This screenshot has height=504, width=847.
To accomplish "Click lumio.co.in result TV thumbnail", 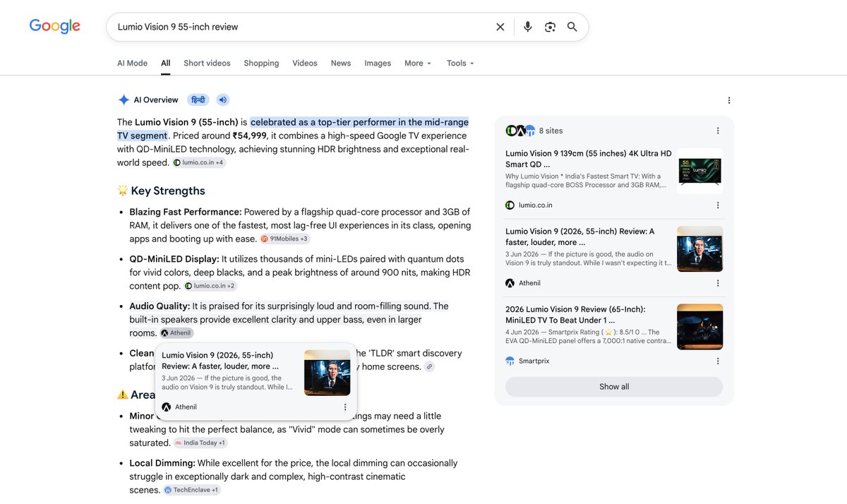I will 700,171.
